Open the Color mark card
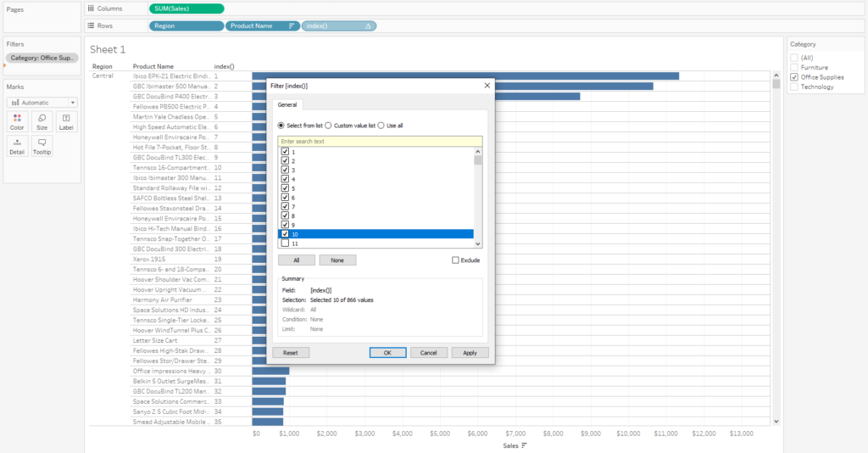Image resolution: width=868 pixels, height=453 pixels. point(17,121)
